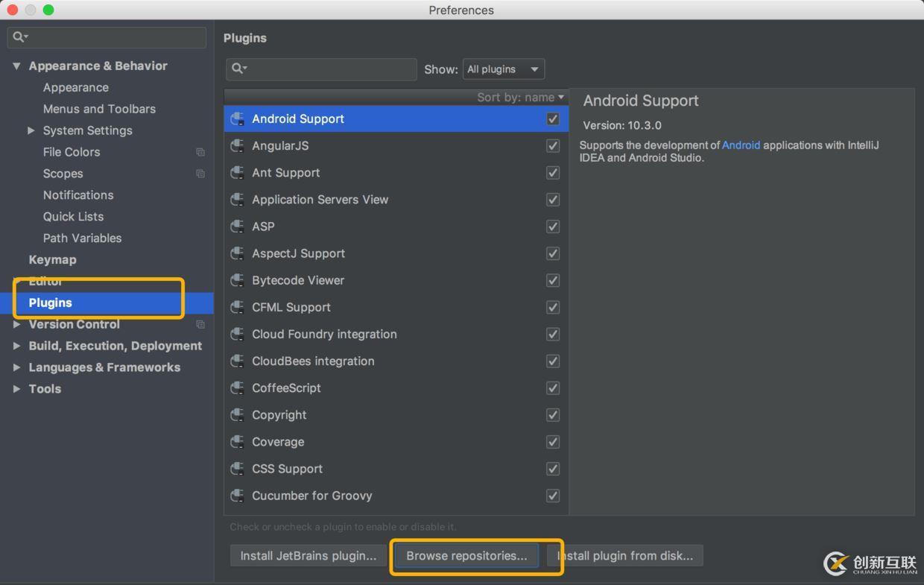This screenshot has width=924, height=585.
Task: Open the Android link in the description
Action: [x=741, y=145]
